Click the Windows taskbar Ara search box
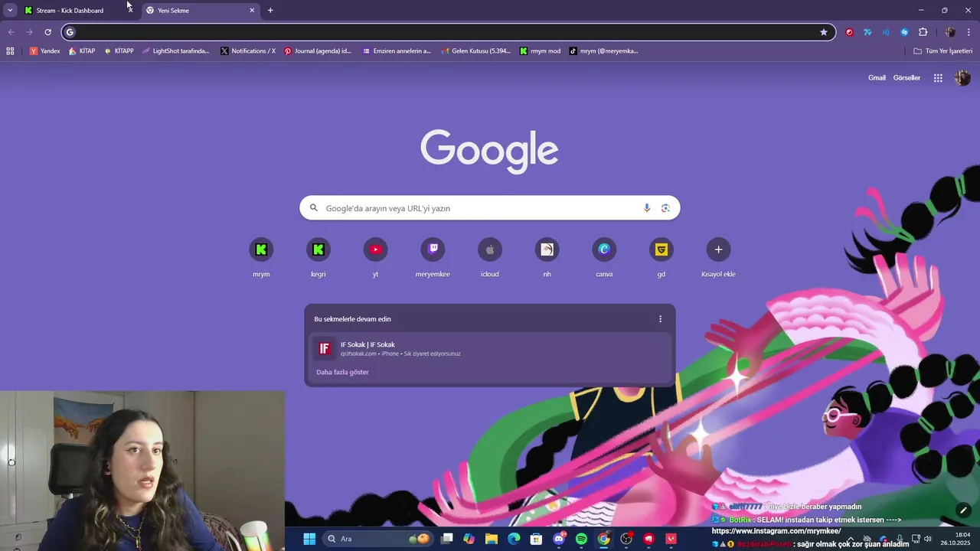Screen dimensions: 980x551 tap(377, 539)
